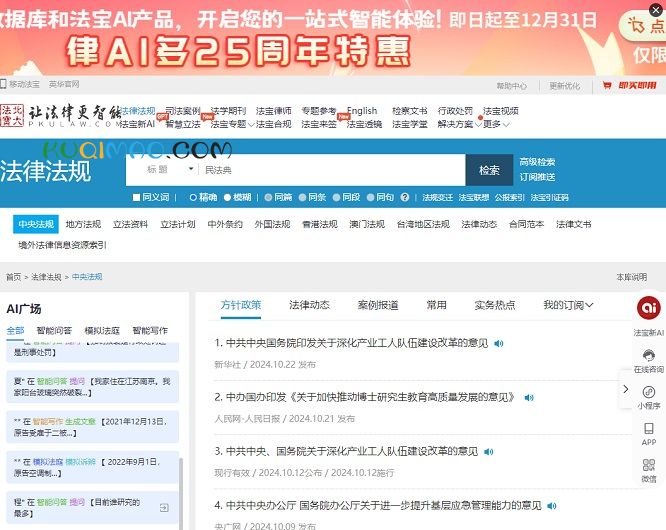The width and height of the screenshot is (666, 530).
Task: Switch to the 中央法规 tab
Action: pyautogui.click(x=36, y=224)
